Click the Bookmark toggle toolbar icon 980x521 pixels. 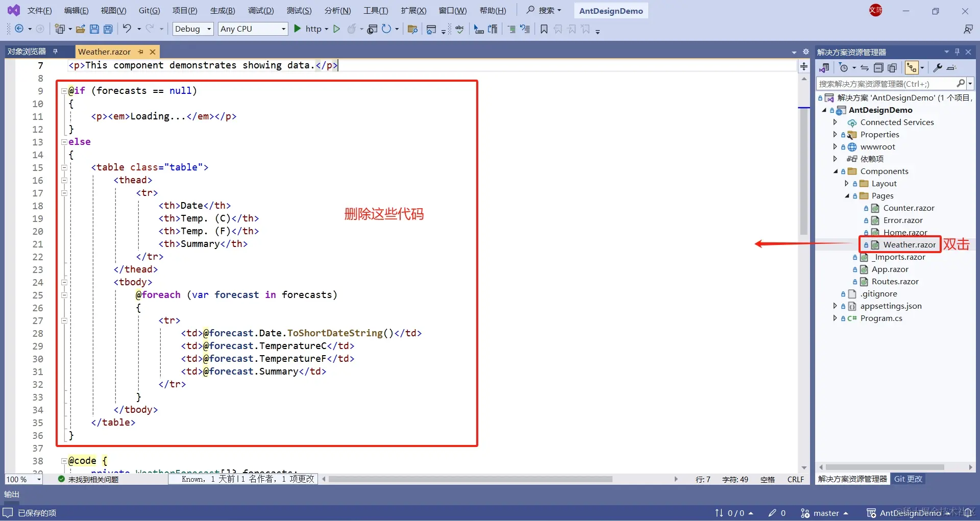click(544, 29)
